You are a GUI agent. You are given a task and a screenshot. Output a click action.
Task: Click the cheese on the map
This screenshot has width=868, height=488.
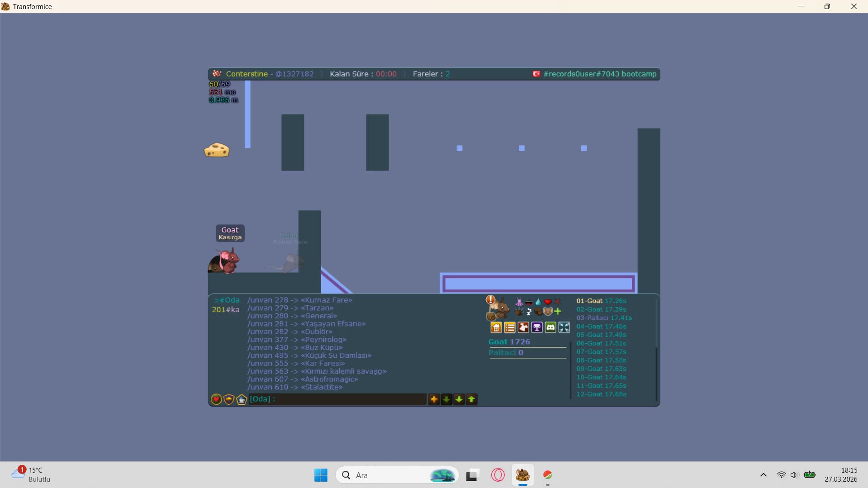point(217,150)
